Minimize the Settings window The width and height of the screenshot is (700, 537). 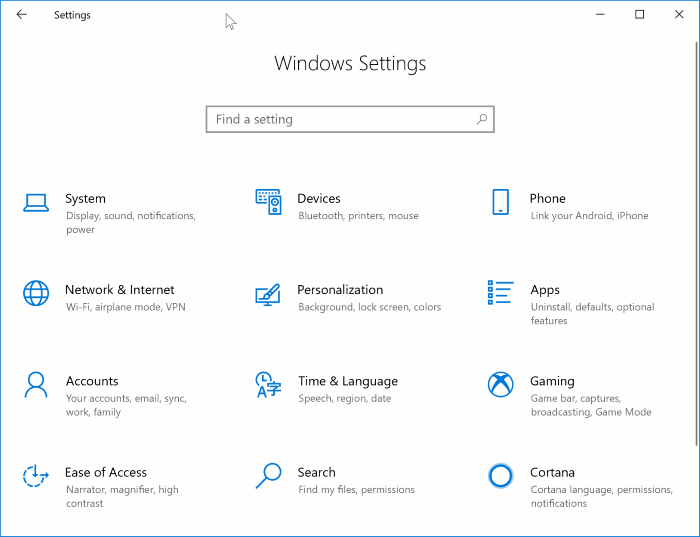coord(600,15)
